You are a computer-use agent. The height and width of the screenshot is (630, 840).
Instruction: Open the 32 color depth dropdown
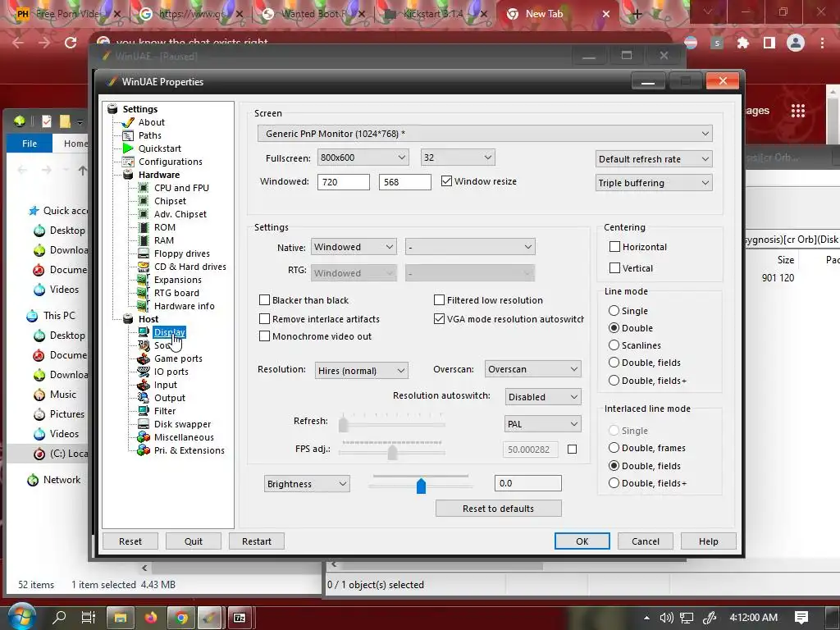click(x=458, y=157)
